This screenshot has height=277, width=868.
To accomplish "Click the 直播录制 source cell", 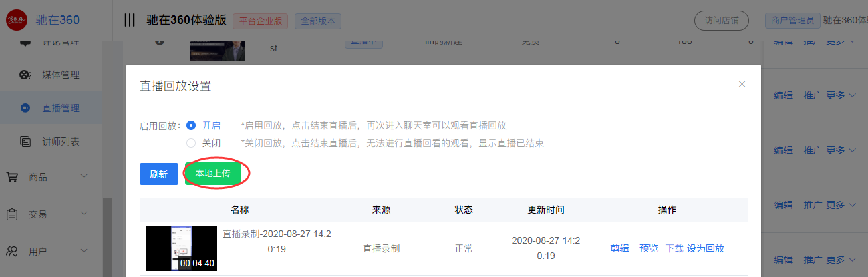I will pos(381,248).
